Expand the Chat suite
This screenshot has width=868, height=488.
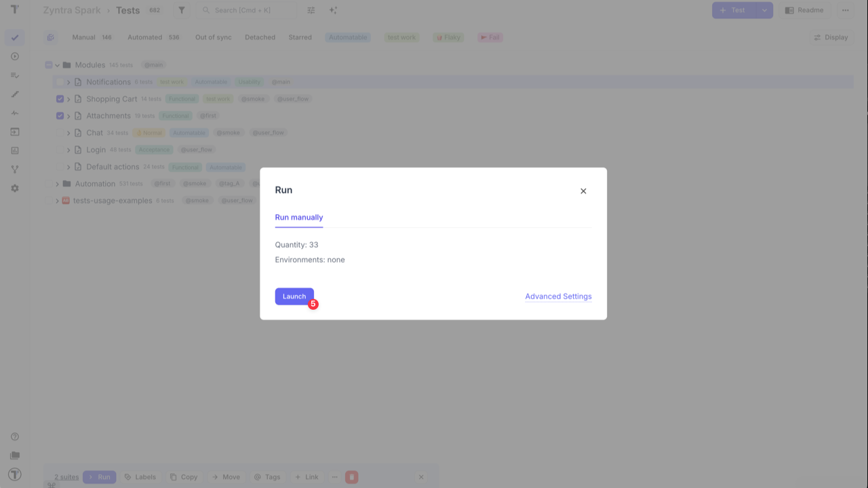click(68, 132)
